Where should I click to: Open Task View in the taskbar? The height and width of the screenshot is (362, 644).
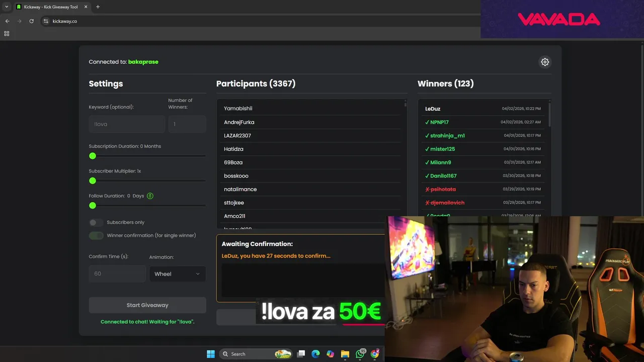[301, 354]
